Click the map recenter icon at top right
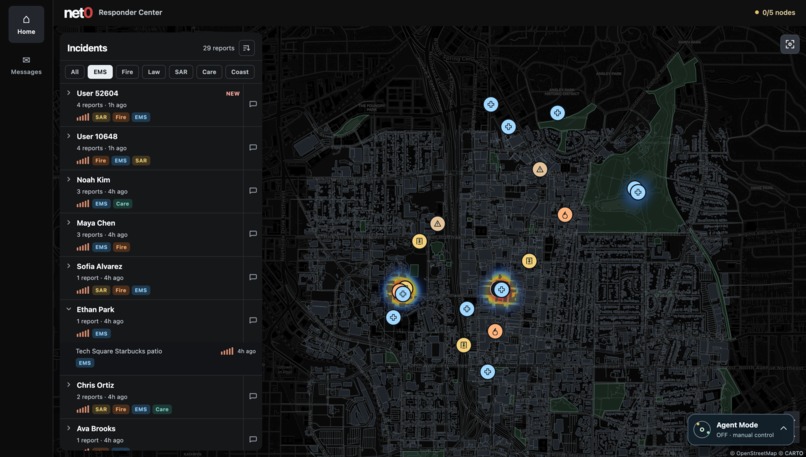 pos(790,44)
